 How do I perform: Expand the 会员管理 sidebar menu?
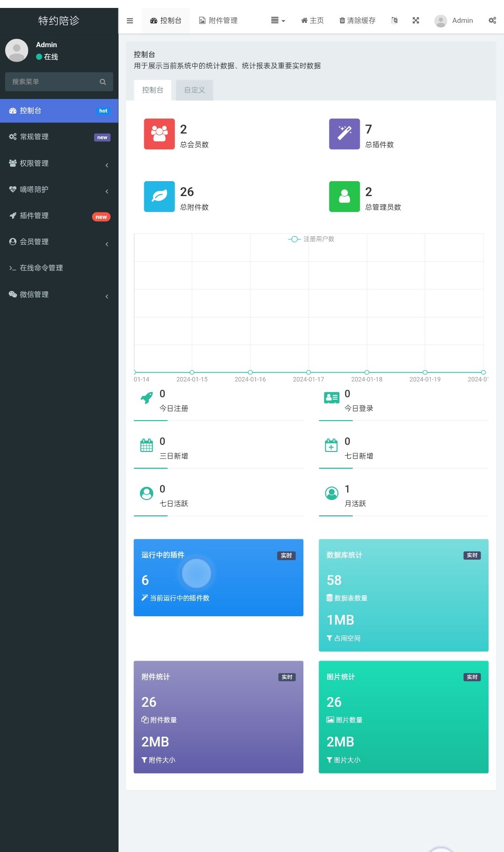(59, 242)
